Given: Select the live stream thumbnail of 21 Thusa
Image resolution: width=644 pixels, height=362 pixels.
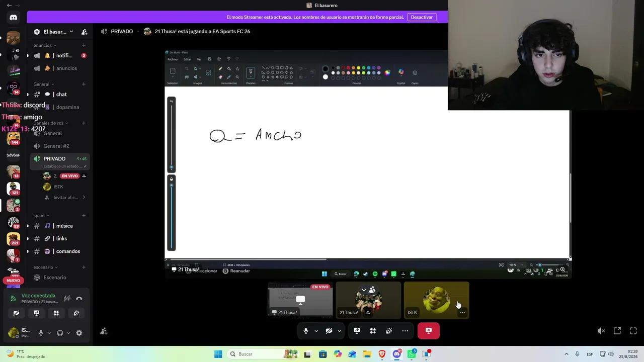Looking at the screenshot, I should (300, 300).
